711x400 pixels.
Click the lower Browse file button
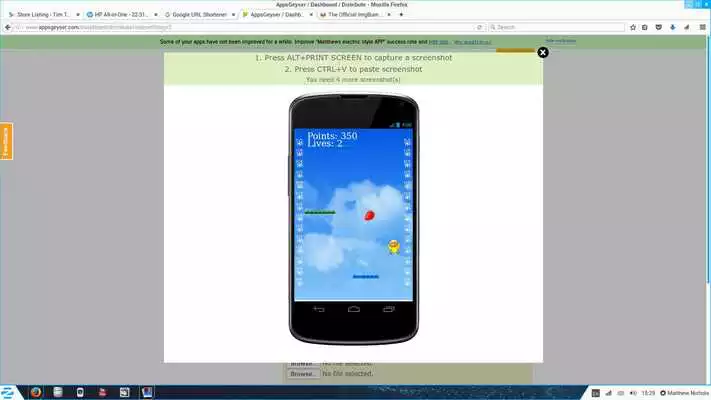tap(302, 374)
